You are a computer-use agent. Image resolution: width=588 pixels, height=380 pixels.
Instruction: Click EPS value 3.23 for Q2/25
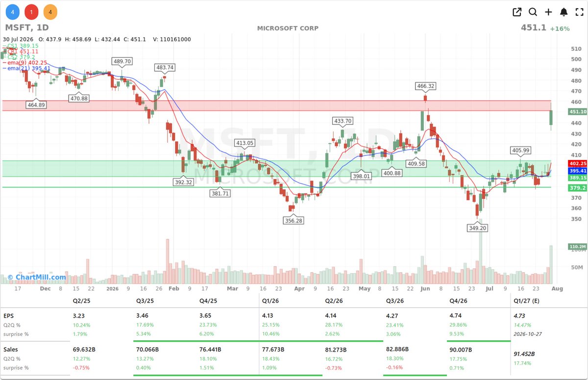pyautogui.click(x=79, y=316)
